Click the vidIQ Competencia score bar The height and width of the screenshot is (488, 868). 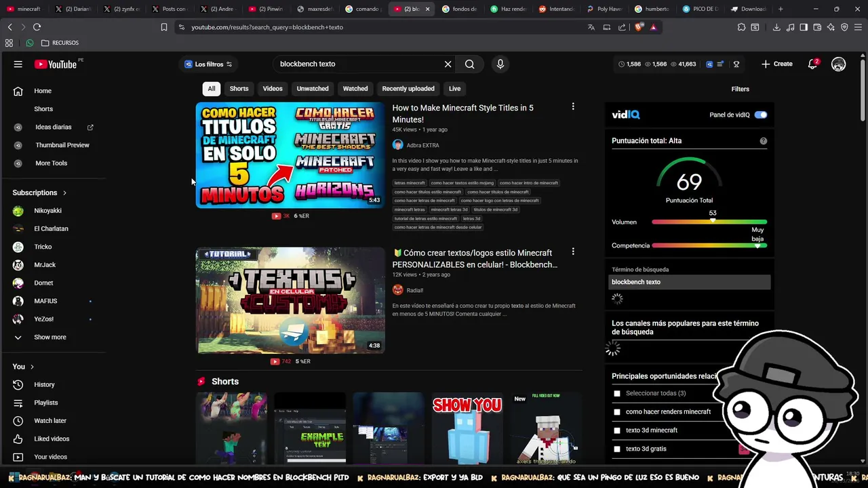click(x=709, y=245)
